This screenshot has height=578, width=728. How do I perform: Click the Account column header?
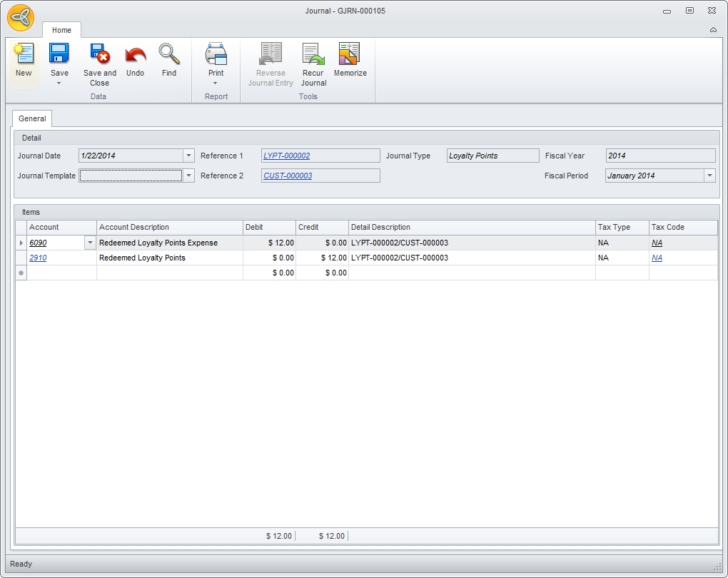pos(62,227)
